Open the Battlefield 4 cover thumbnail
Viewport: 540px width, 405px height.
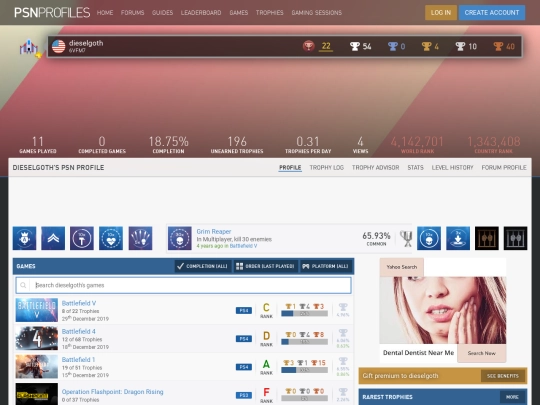click(37, 338)
